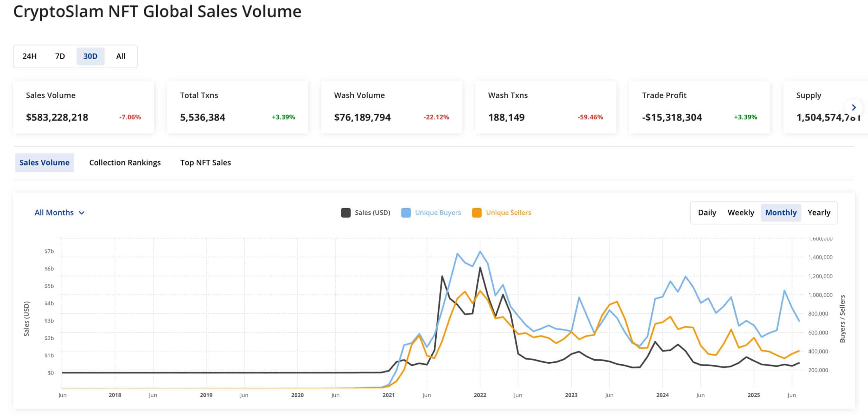This screenshot has width=868, height=419.
Task: Click the Trade Profit card title
Action: tap(664, 95)
